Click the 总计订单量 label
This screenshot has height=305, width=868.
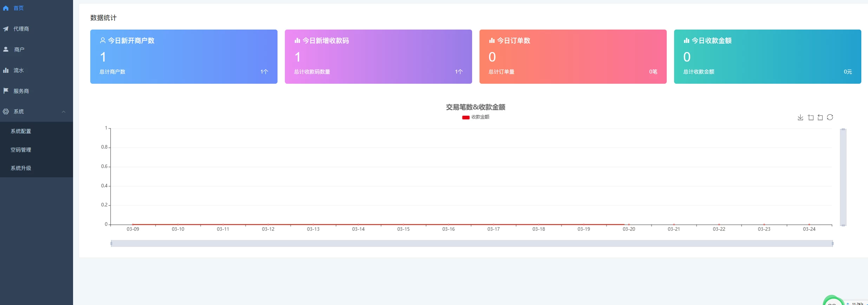tap(501, 72)
